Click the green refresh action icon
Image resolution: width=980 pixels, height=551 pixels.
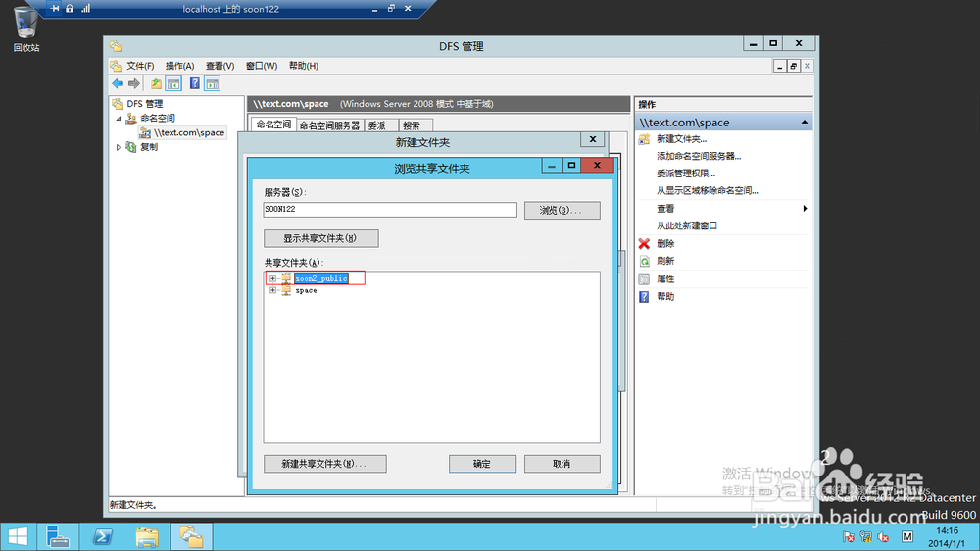(x=644, y=261)
